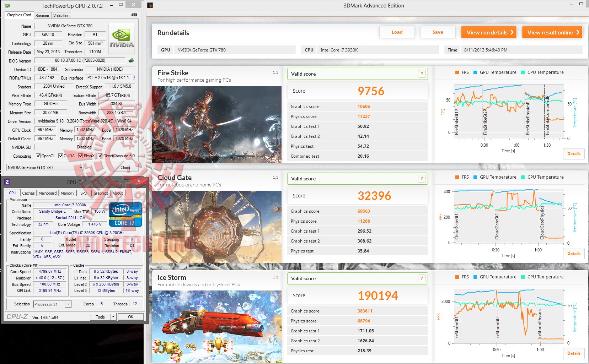Viewport: 589px width, 364px height.
Task: Open Details for the Ice Storm chart
Action: point(574,353)
